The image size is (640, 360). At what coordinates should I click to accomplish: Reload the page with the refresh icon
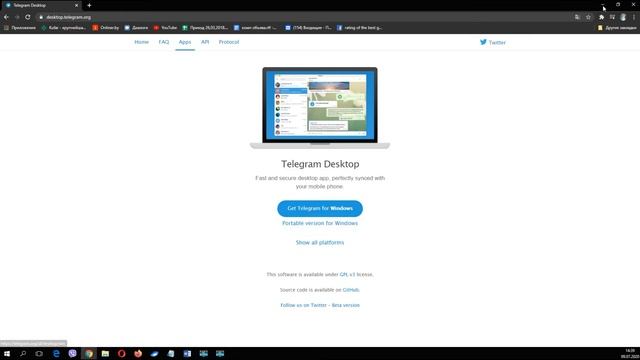28,17
